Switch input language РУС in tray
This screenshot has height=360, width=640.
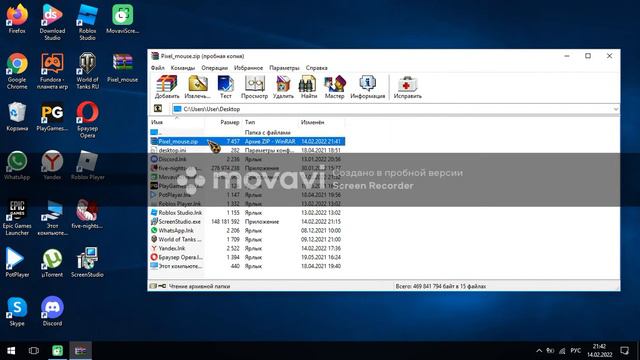(x=576, y=351)
